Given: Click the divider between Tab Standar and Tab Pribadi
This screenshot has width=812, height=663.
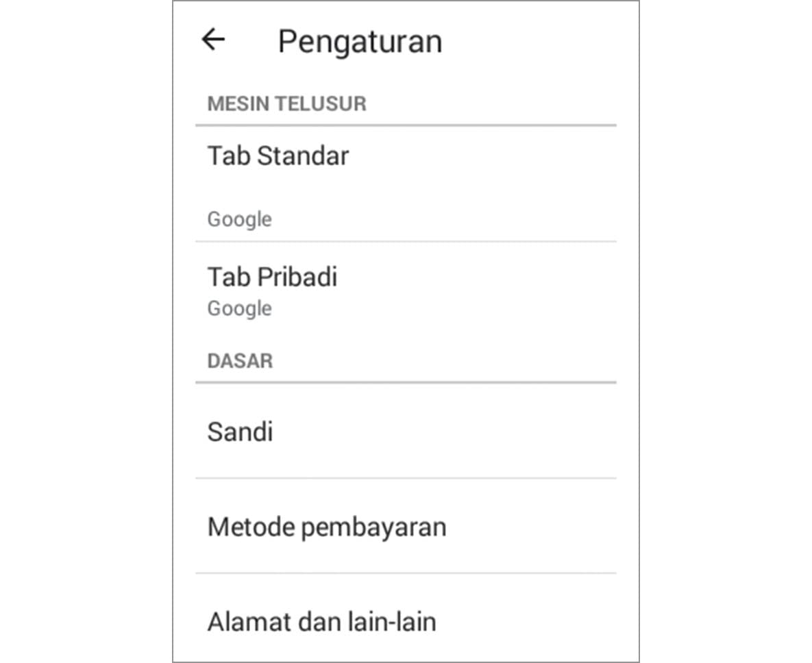Looking at the screenshot, I should click(406, 241).
